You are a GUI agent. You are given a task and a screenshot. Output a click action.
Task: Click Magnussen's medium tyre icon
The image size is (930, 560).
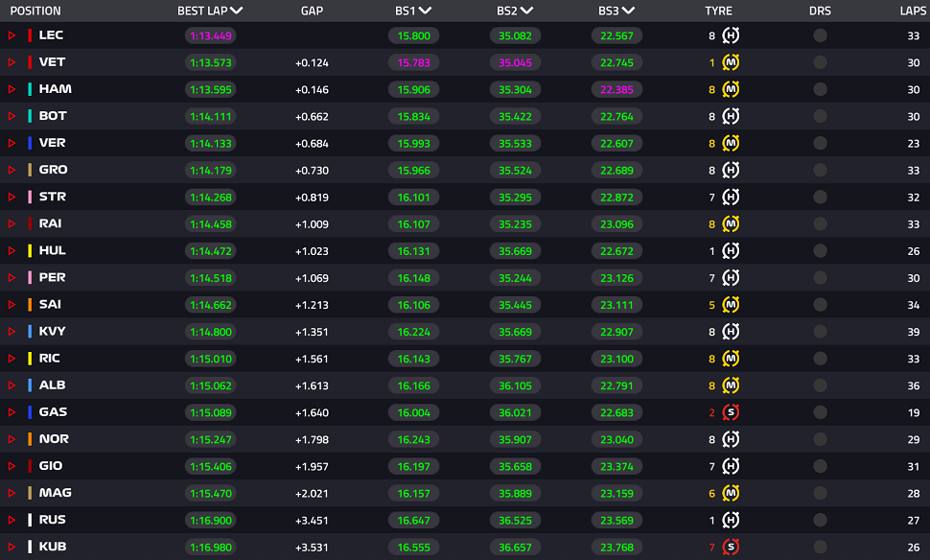pyautogui.click(x=731, y=493)
